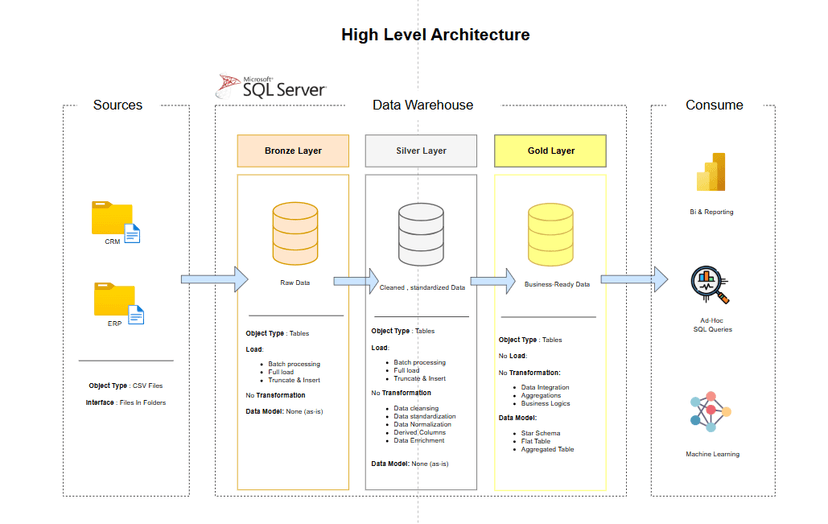
Task: Click the Machine Learning label
Action: click(712, 454)
